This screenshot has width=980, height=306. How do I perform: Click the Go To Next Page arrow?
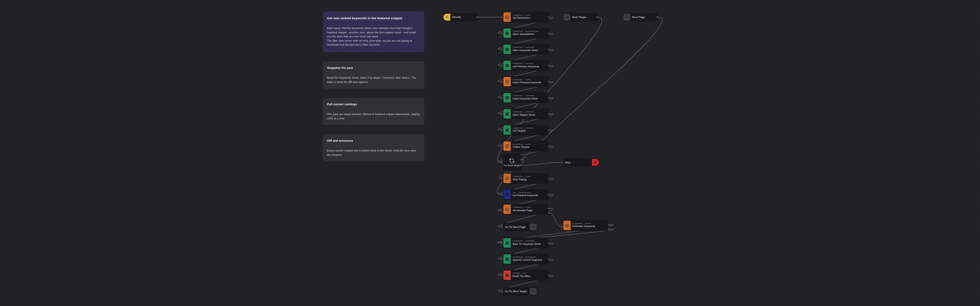[533, 227]
